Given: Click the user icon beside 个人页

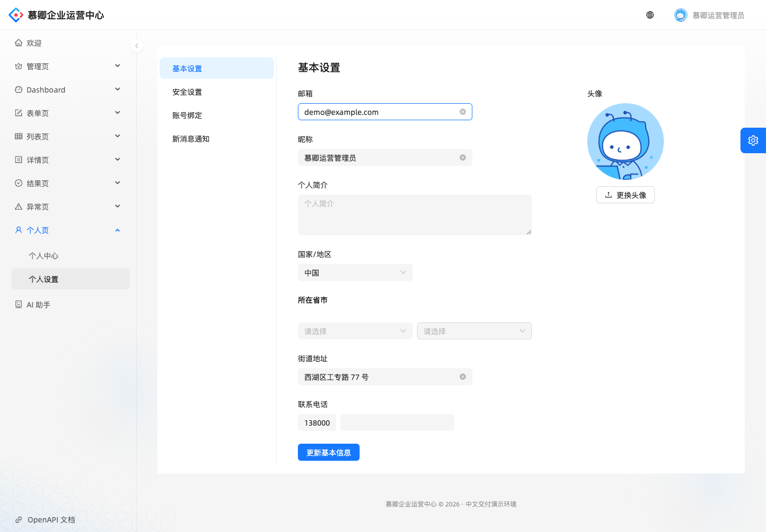Looking at the screenshot, I should 19,230.
